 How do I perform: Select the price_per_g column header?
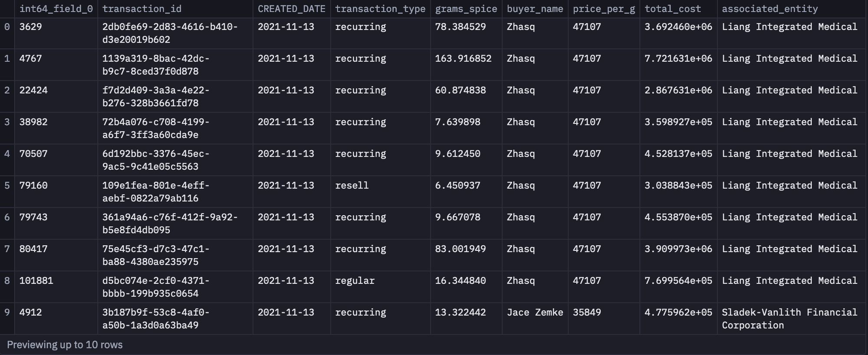point(604,9)
